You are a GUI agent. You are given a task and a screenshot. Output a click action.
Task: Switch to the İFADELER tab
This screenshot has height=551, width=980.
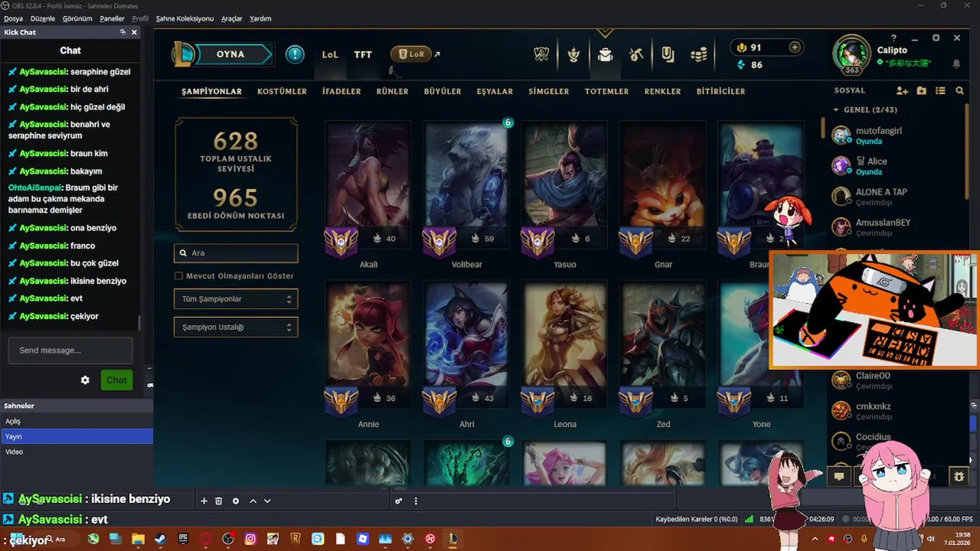[341, 91]
